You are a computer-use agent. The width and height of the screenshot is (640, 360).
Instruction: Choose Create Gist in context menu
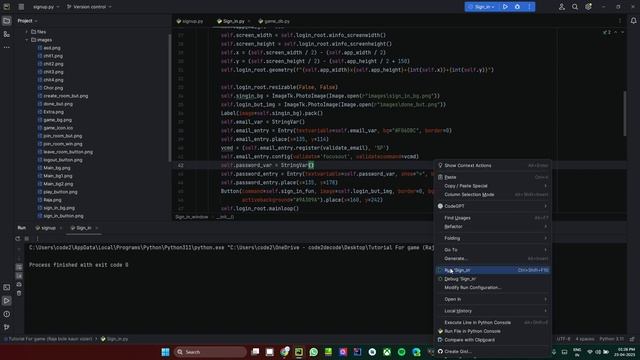[493, 351]
